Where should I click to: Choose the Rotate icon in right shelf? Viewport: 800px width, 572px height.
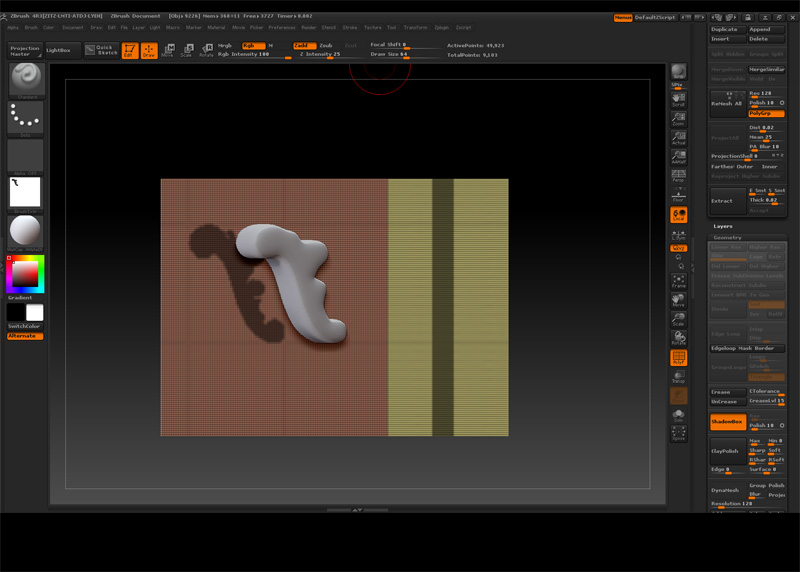(x=679, y=337)
